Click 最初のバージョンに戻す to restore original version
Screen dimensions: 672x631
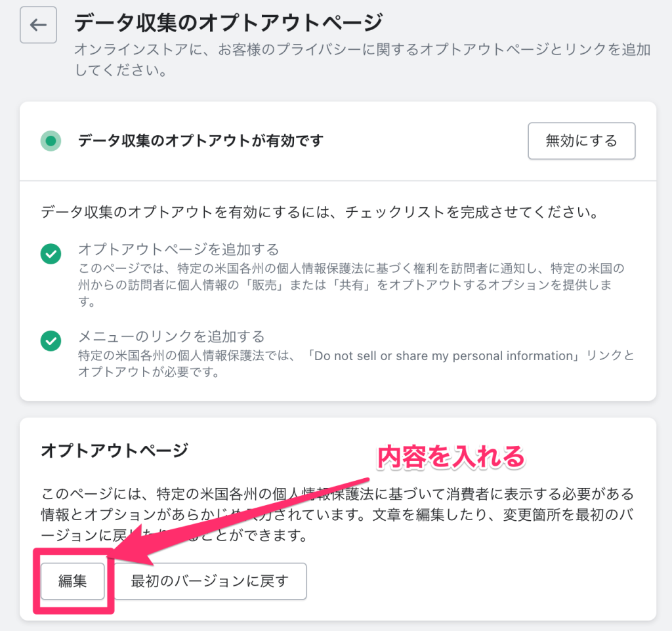tap(209, 581)
